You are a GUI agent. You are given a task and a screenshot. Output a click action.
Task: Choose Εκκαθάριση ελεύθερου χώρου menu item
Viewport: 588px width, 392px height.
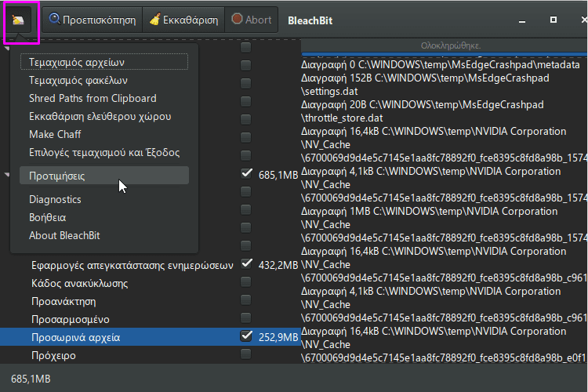[103, 116]
